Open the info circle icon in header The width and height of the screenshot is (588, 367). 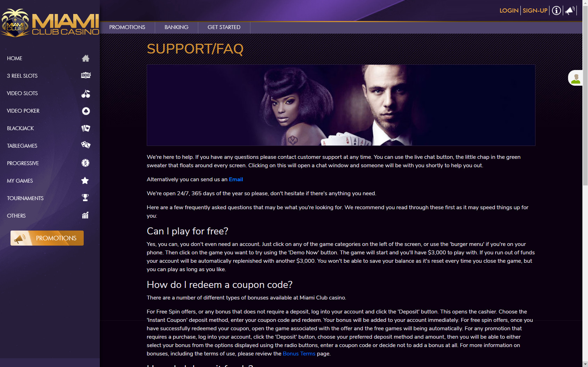556,10
